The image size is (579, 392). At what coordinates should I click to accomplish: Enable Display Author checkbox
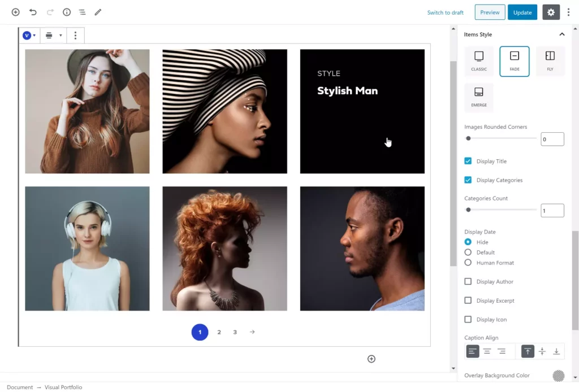click(x=468, y=281)
